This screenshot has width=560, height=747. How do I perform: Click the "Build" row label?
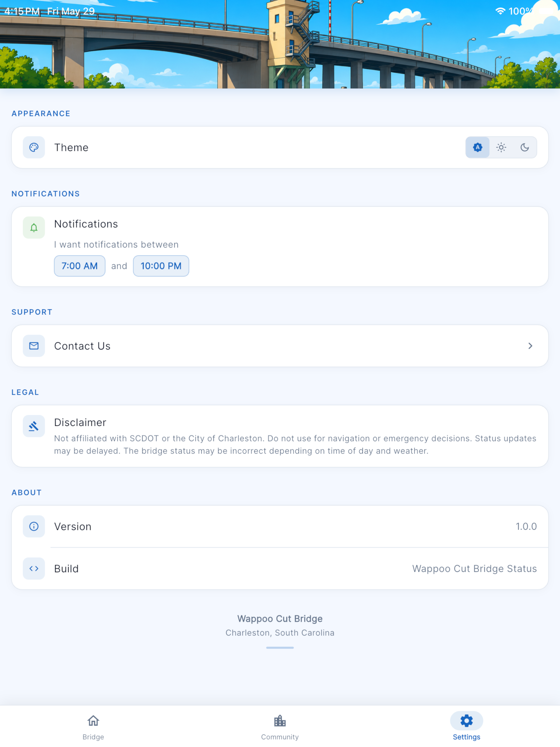point(66,569)
